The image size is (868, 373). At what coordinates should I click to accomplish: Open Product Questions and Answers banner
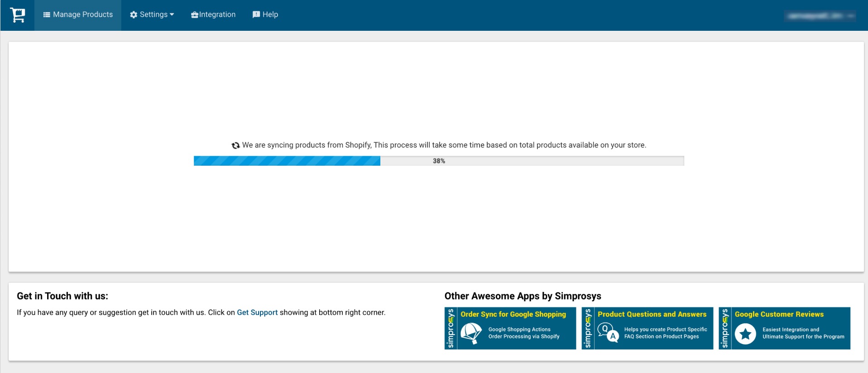click(647, 328)
